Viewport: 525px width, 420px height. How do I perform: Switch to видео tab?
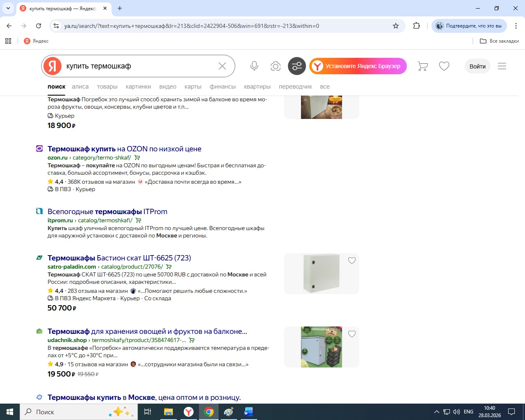click(168, 87)
